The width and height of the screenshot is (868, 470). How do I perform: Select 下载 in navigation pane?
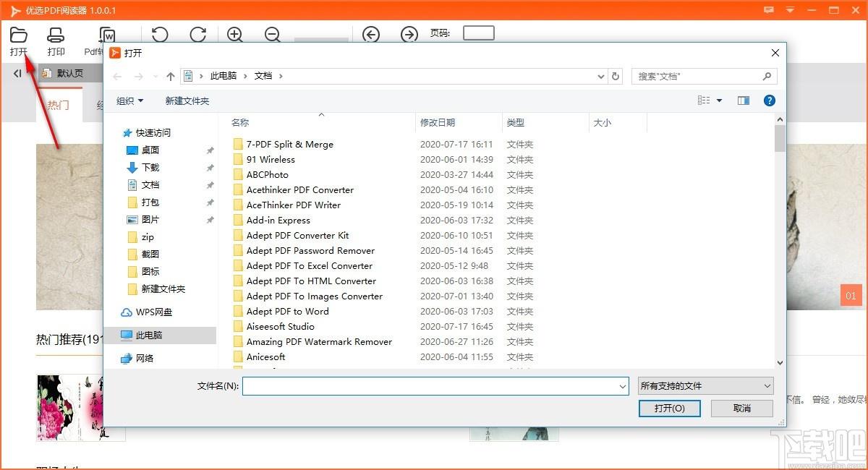[143, 168]
